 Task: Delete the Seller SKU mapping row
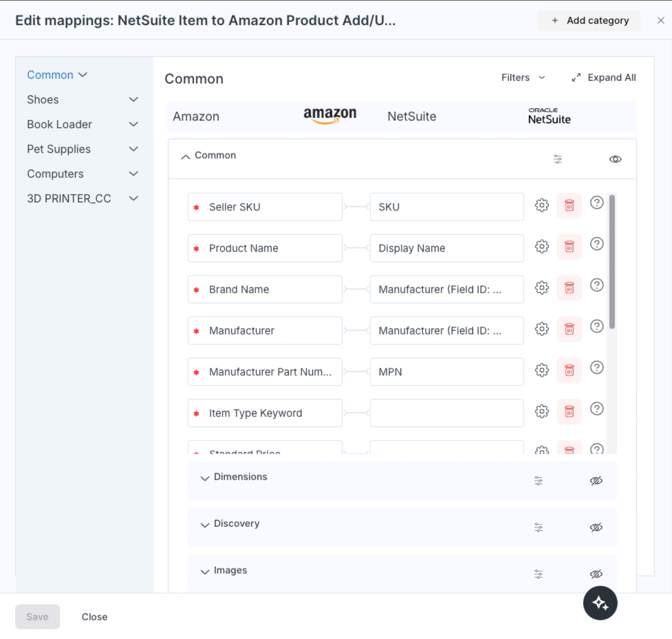pos(569,205)
